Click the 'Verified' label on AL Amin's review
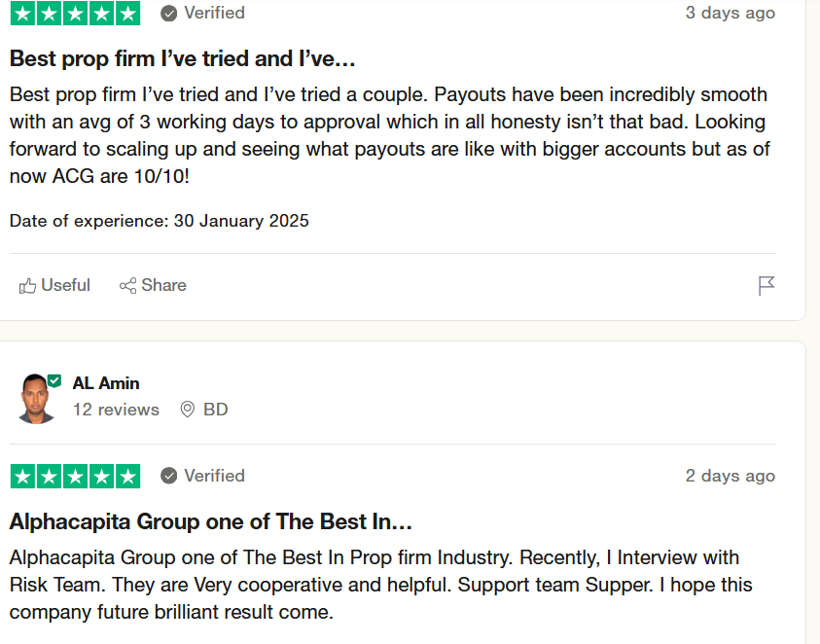Viewport: 820px width, 644px height. [x=214, y=476]
